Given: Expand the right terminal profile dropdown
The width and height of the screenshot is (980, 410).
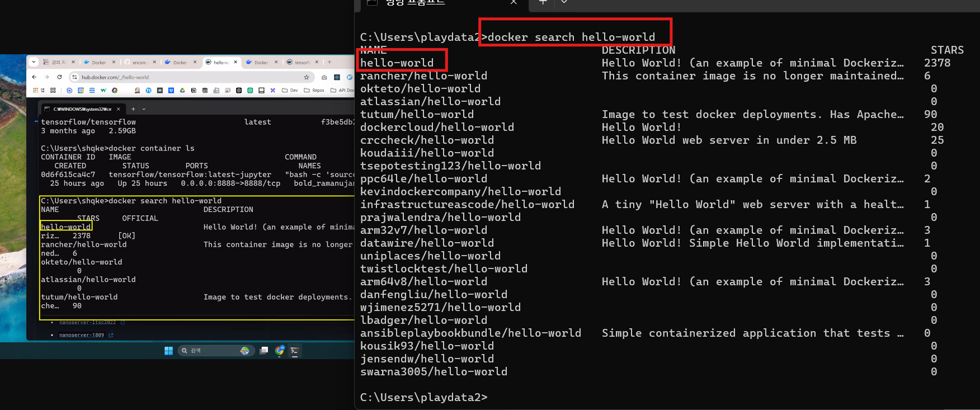Looking at the screenshot, I should 564,2.
